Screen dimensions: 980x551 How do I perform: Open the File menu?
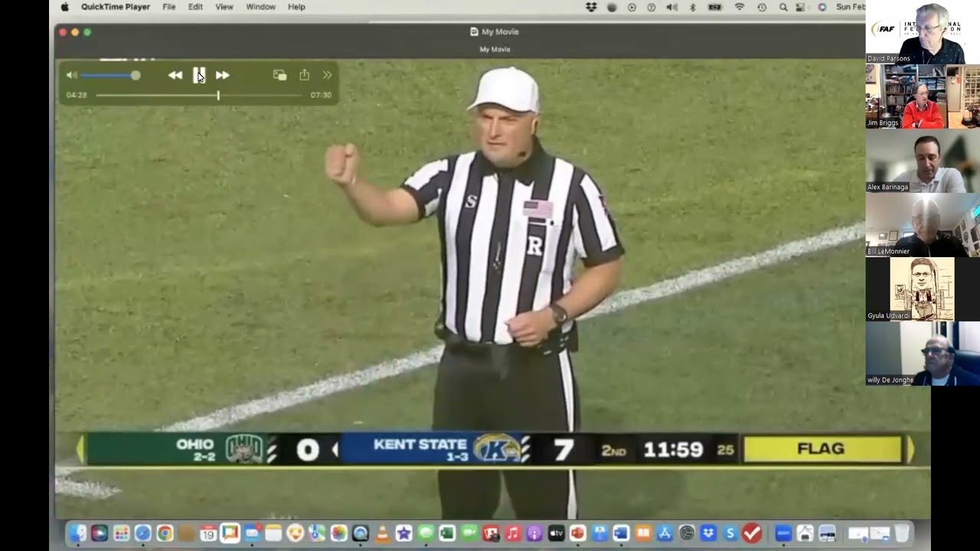click(x=169, y=7)
